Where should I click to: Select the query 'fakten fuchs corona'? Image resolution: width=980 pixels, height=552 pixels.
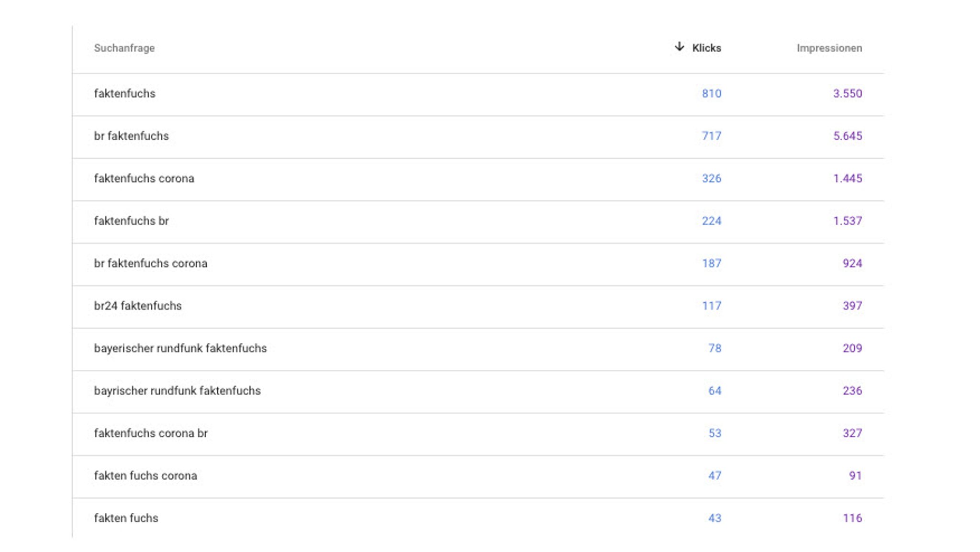pyautogui.click(x=145, y=475)
